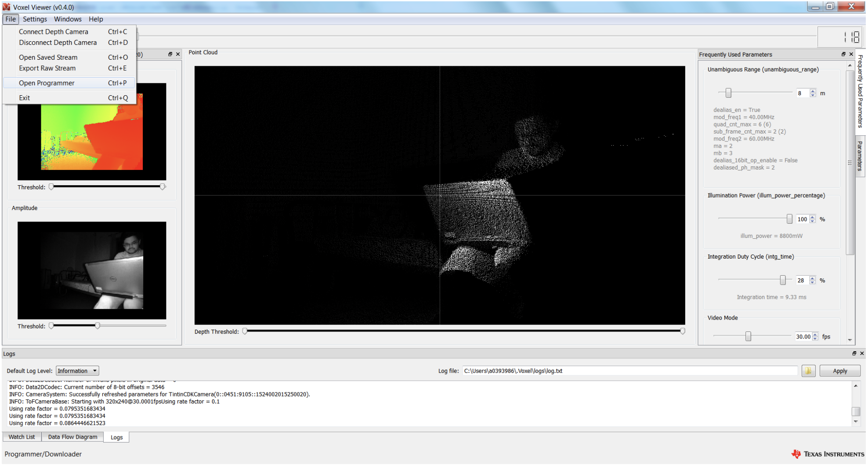The height and width of the screenshot is (468, 868).
Task: Float the Logs panel with its undock icon
Action: point(854,353)
